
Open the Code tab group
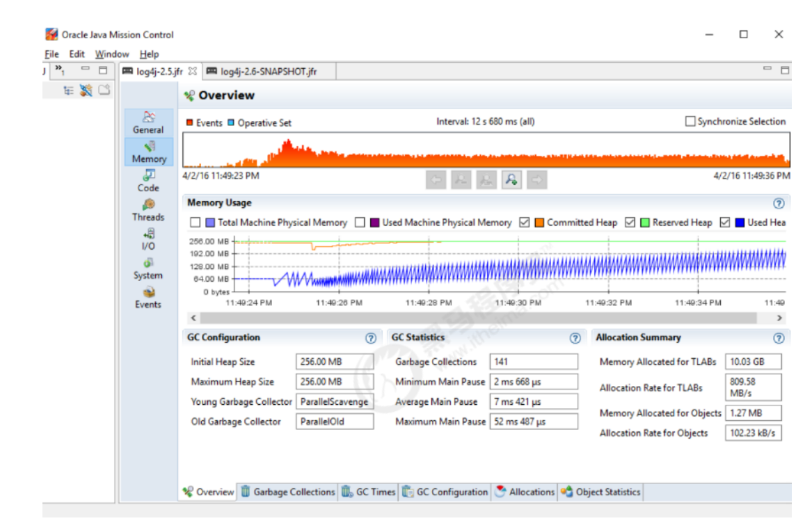tap(148, 181)
